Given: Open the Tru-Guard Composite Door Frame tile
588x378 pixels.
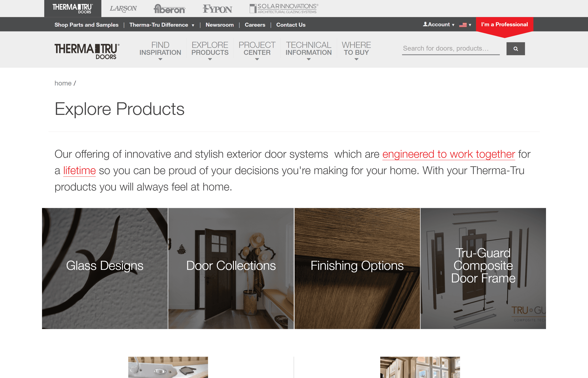Looking at the screenshot, I should (483, 268).
